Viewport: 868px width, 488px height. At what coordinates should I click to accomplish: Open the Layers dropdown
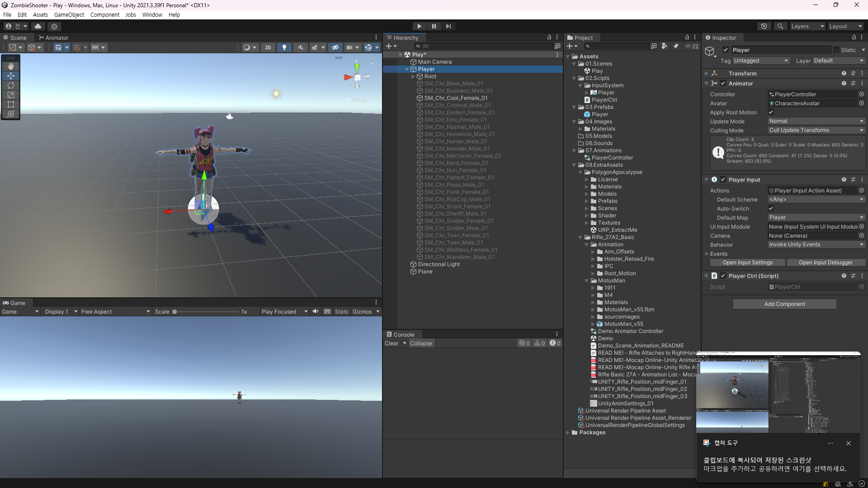807,26
